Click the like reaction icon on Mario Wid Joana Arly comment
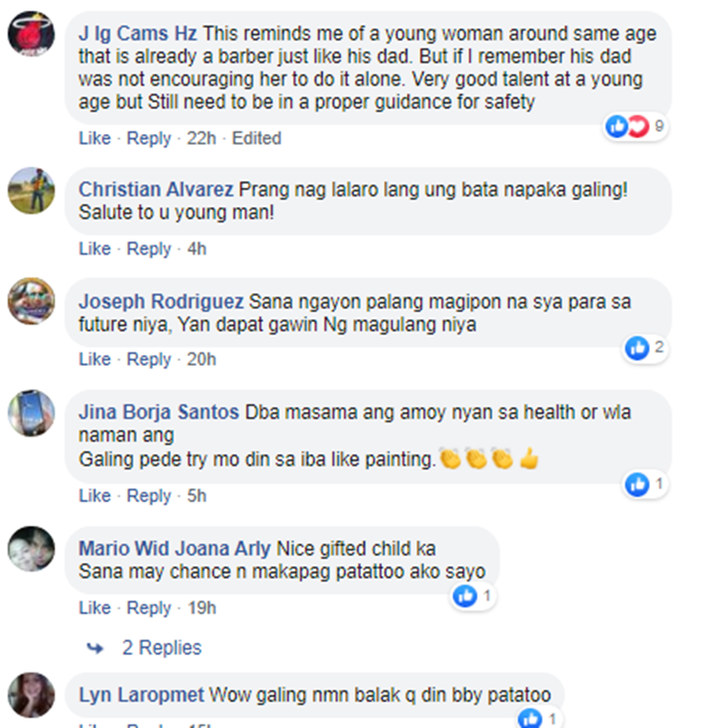The width and height of the screenshot is (718, 728). [465, 596]
